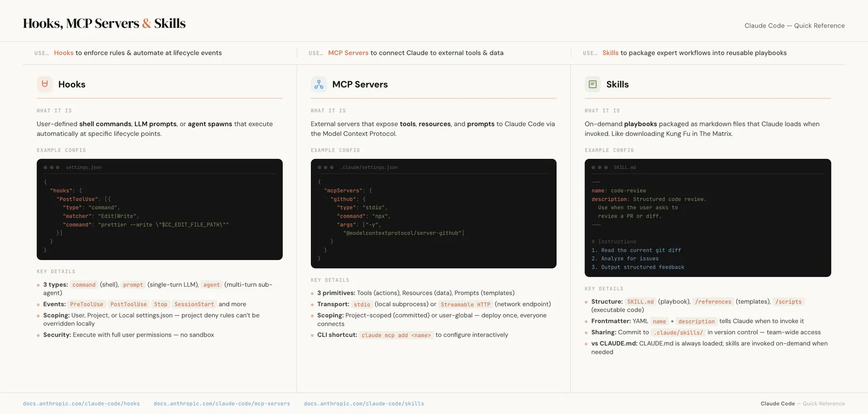Click the 'SKILL.md' code window title

coord(625,167)
